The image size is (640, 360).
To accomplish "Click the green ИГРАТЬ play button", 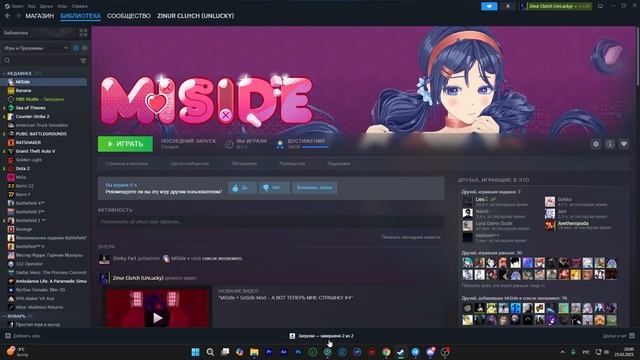I will tap(125, 144).
